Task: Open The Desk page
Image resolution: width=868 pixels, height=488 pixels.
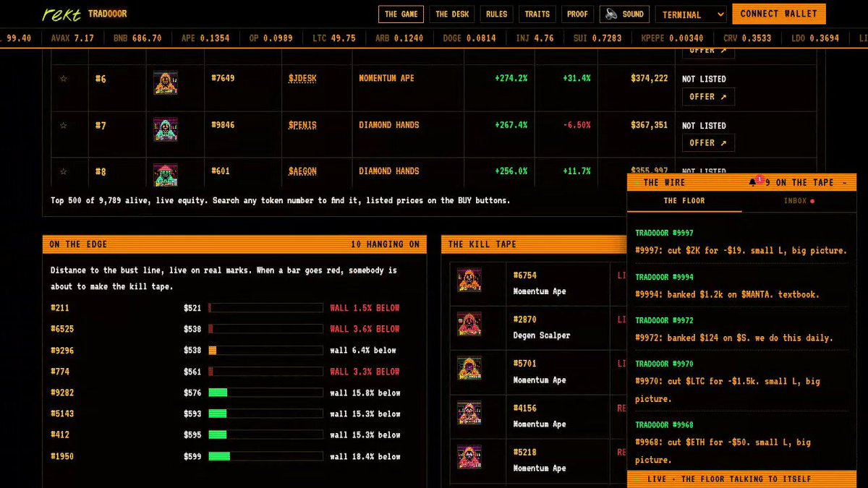Action: pos(452,14)
